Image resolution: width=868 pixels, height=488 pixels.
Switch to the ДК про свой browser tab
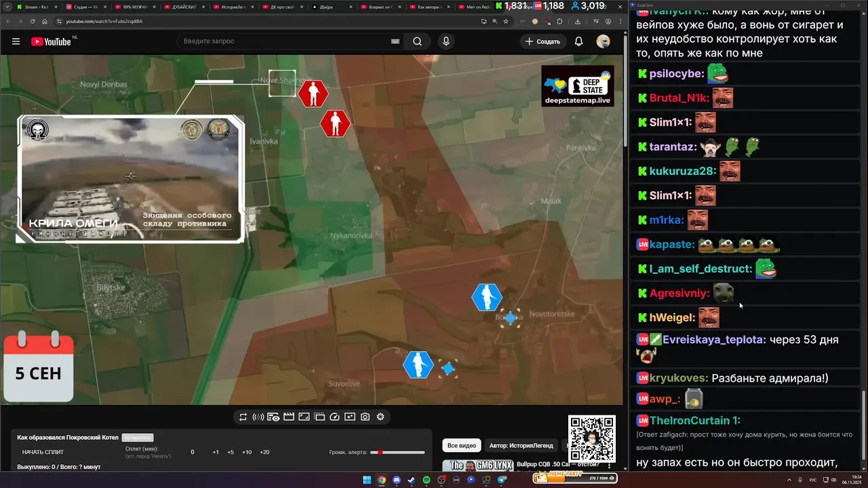click(x=281, y=7)
